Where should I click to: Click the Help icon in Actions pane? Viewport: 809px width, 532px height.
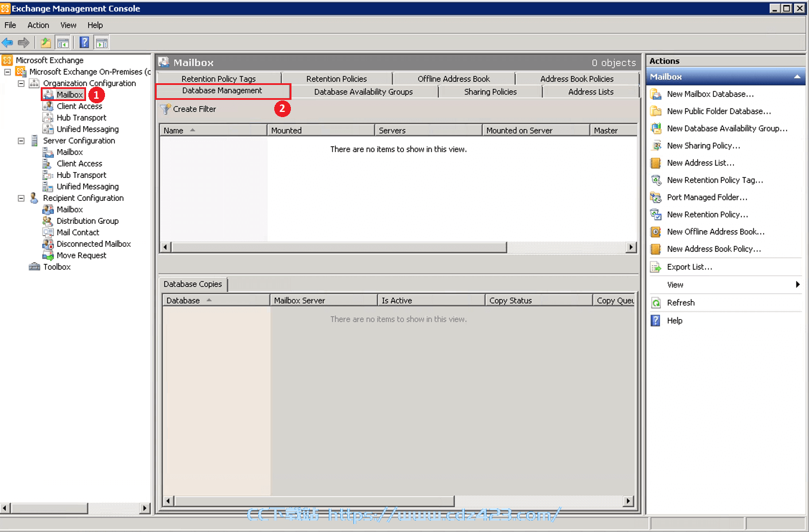pyautogui.click(x=656, y=321)
